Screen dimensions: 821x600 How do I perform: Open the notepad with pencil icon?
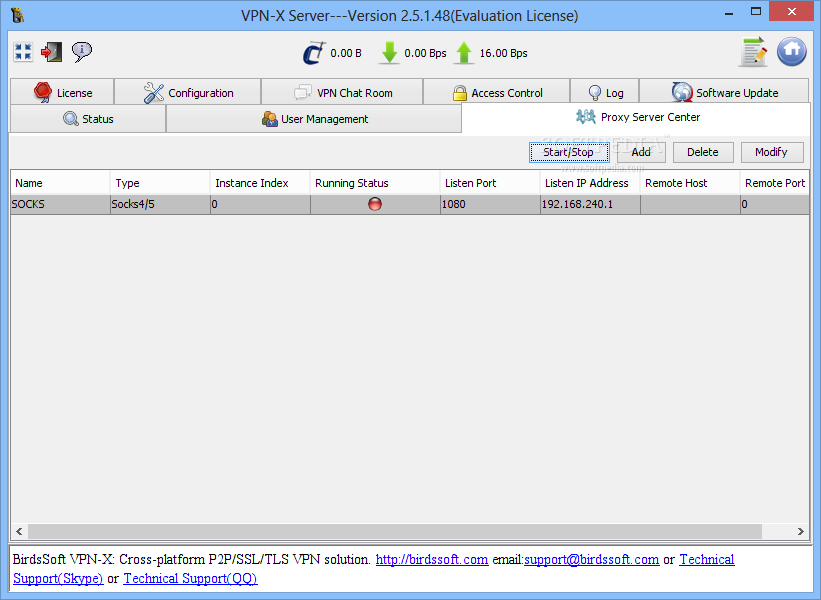[753, 52]
